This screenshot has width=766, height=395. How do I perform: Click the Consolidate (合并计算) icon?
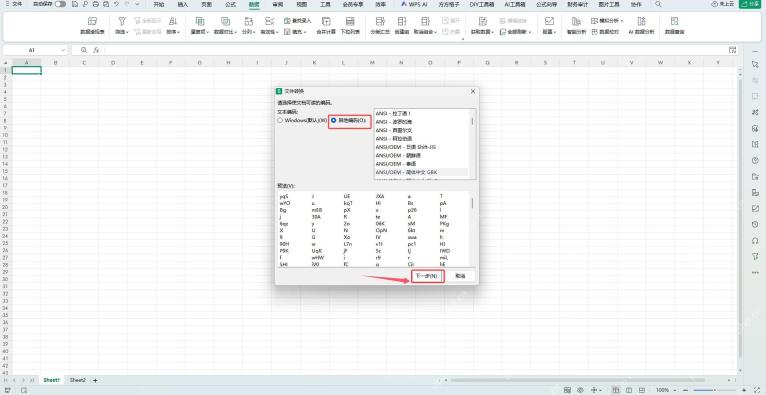pos(326,21)
